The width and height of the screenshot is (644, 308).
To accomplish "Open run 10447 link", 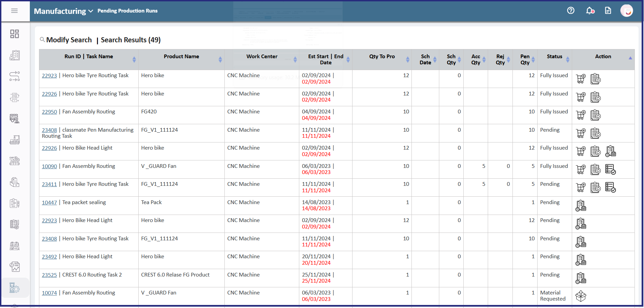I will pos(49,202).
